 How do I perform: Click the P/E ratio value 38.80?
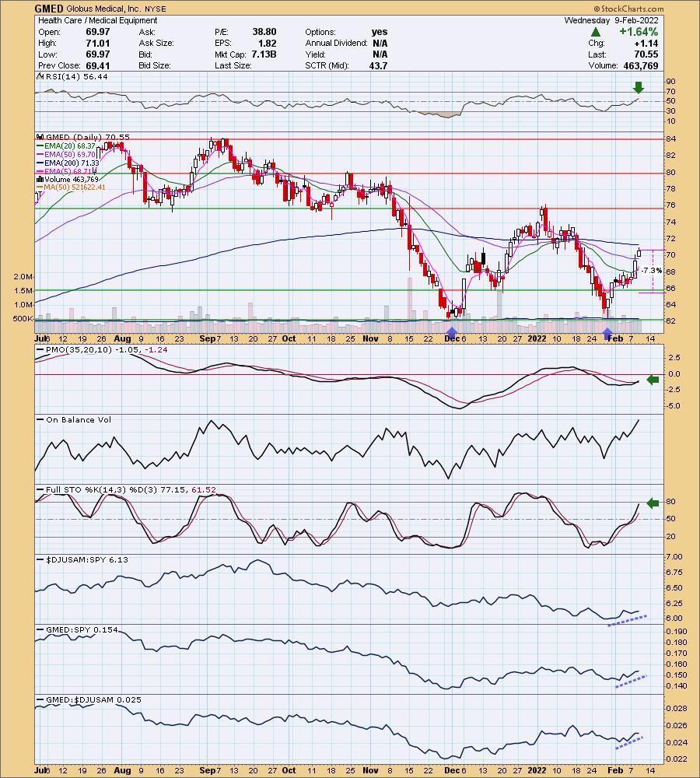(264, 32)
